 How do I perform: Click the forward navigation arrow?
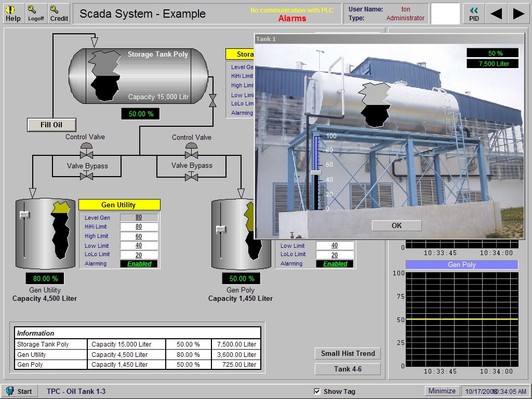517,14
